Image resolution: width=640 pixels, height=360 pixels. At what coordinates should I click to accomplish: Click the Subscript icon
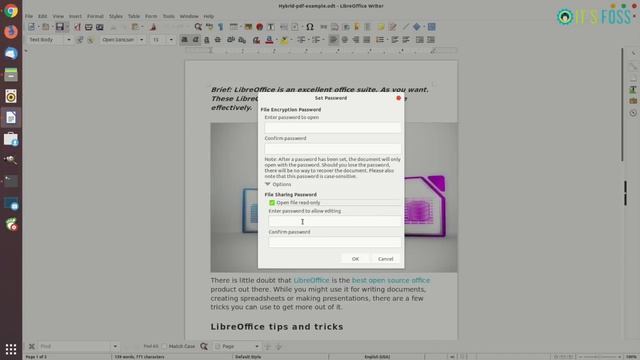pyautogui.click(x=242, y=40)
